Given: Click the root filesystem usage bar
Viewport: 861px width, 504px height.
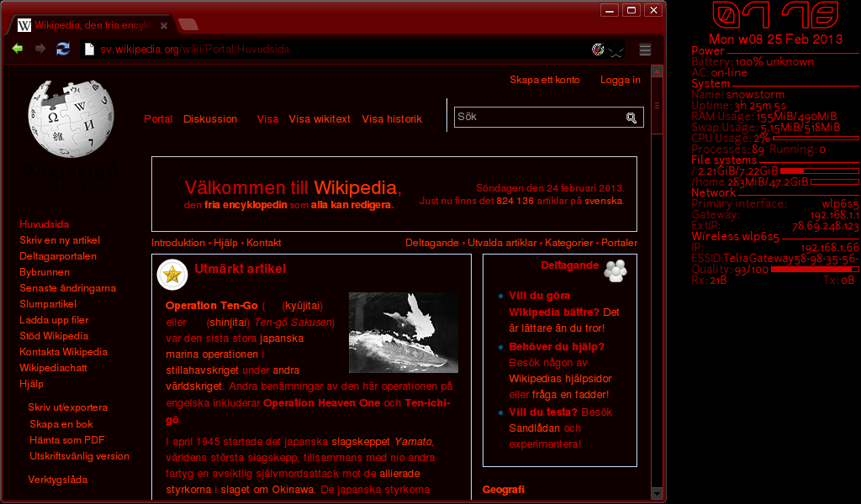Looking at the screenshot, I should [820, 171].
